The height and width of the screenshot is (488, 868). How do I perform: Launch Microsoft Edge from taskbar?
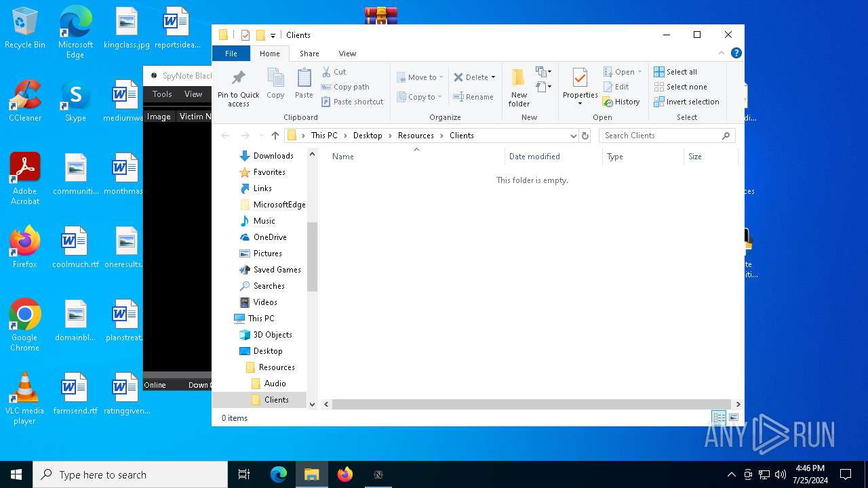(x=279, y=474)
